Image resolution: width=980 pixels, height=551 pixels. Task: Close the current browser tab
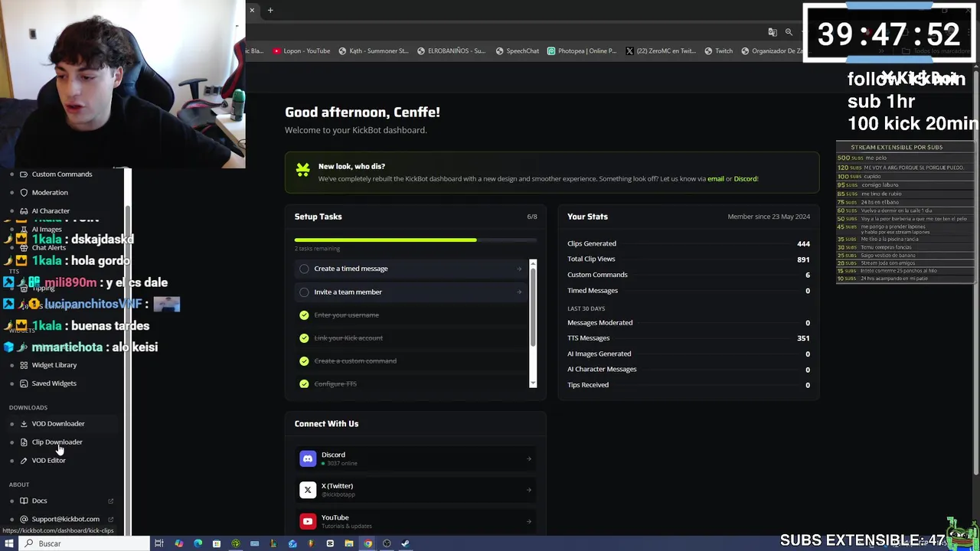click(252, 10)
